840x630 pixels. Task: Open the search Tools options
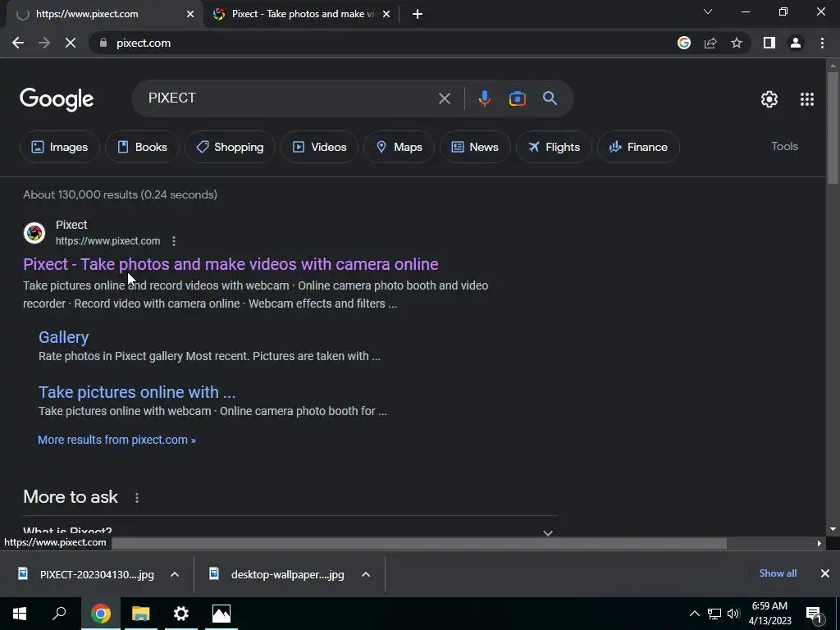(784, 146)
